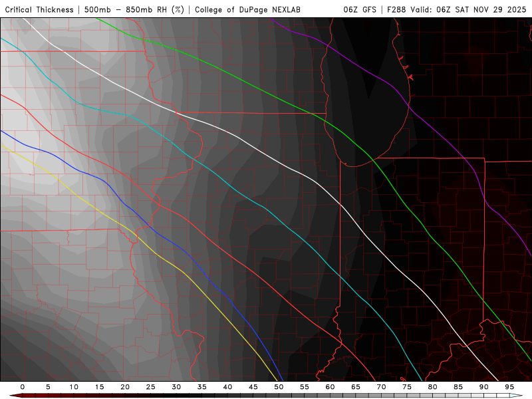Click the colorbar label "25"

[151, 387]
